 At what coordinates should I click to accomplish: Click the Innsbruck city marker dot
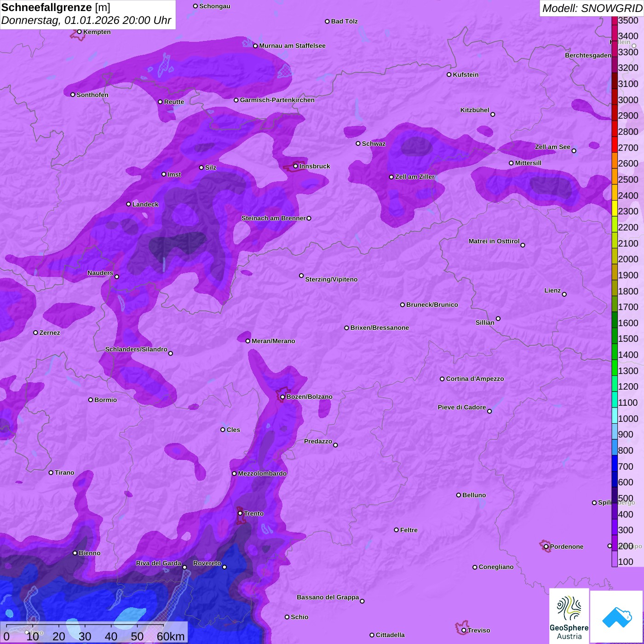pyautogui.click(x=295, y=166)
